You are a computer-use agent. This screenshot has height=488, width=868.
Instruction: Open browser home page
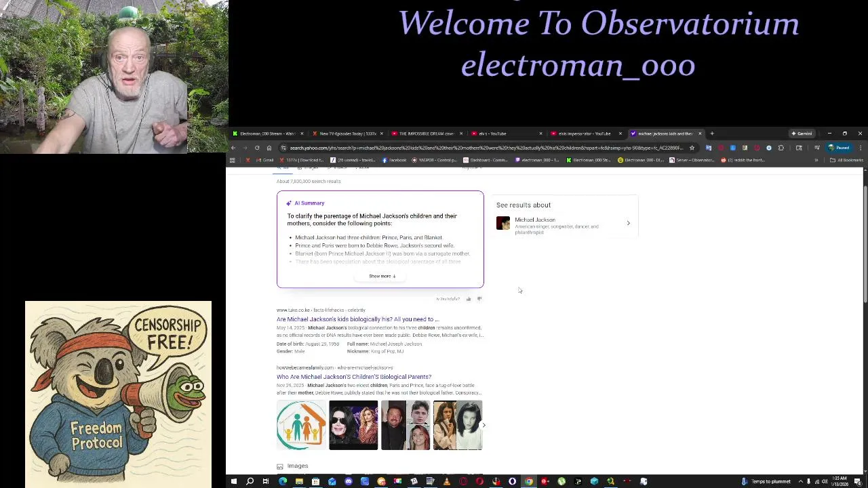[269, 148]
